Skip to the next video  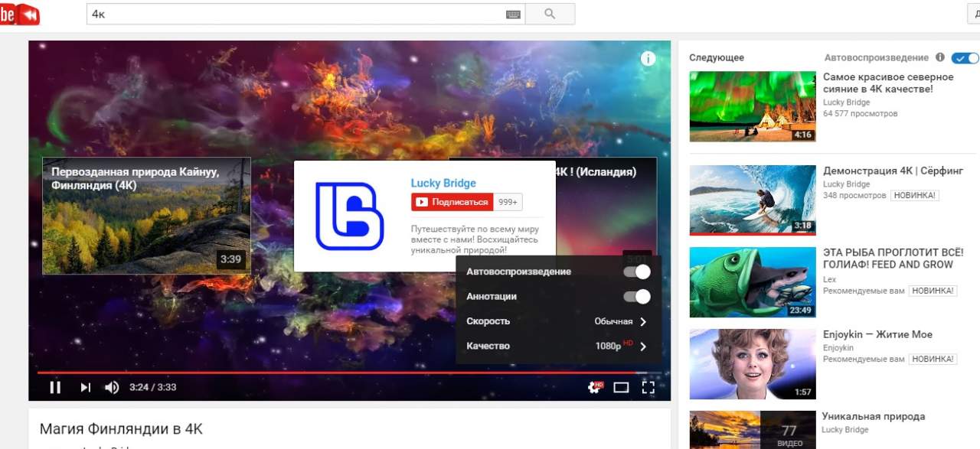pyautogui.click(x=86, y=387)
